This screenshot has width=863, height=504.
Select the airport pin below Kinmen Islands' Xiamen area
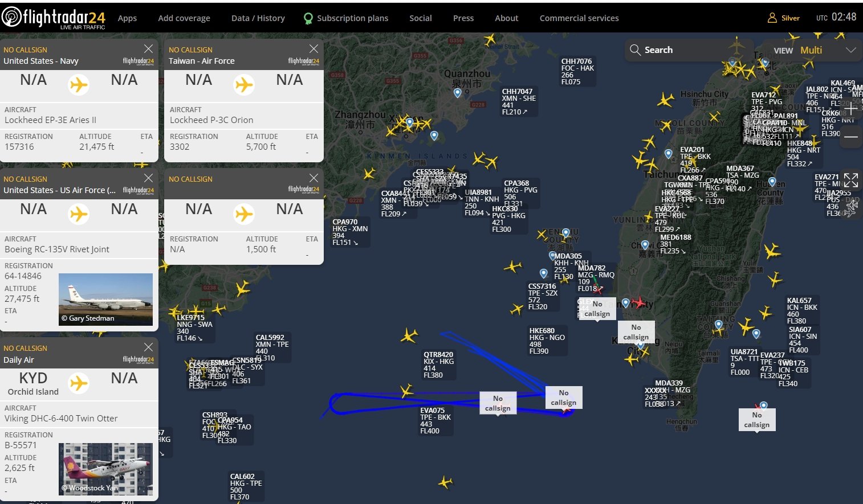pos(434,136)
